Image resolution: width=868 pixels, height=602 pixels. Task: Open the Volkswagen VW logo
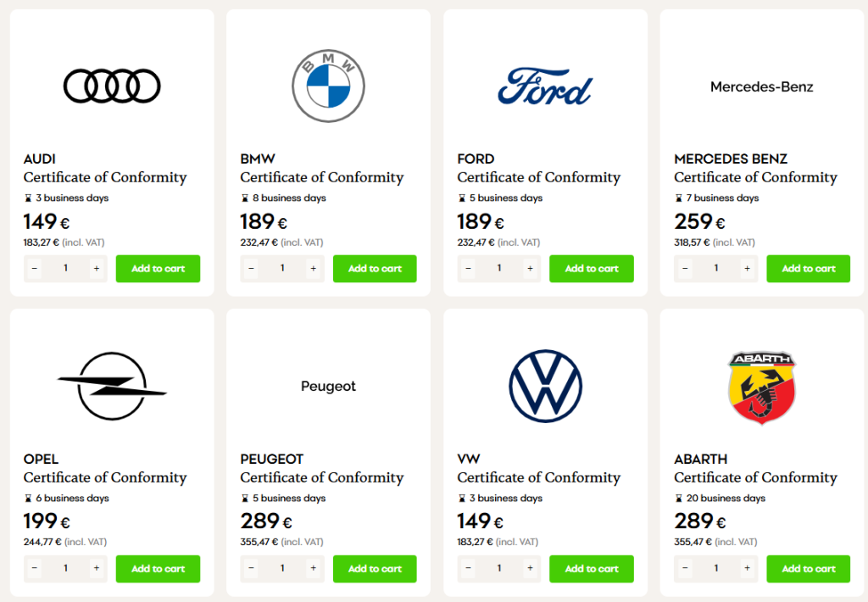[545, 386]
